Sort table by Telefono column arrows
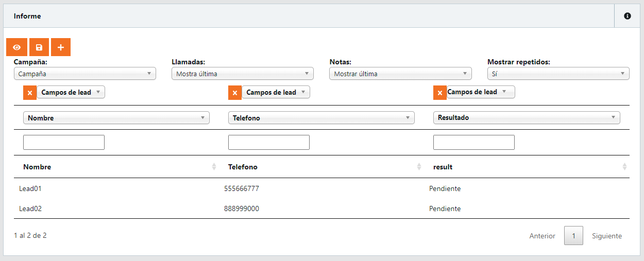644x261 pixels. (x=419, y=167)
